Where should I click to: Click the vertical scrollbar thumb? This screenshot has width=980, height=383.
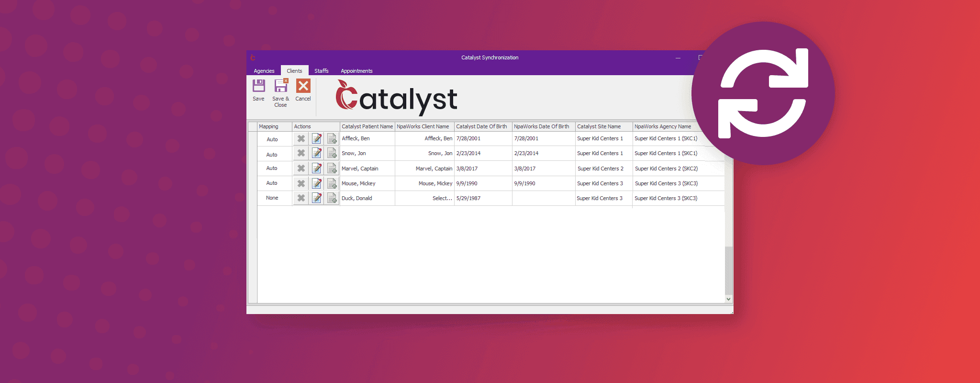tap(728, 270)
